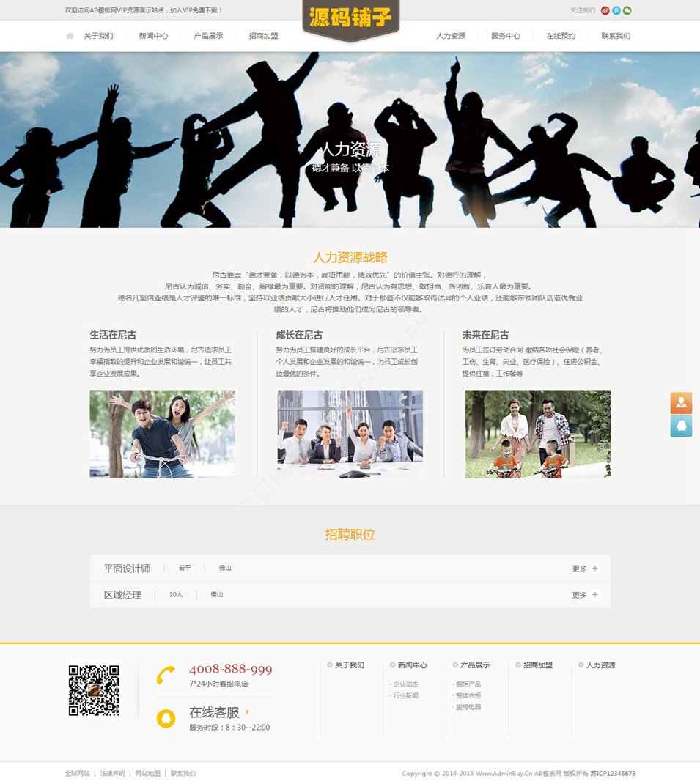Expand plus icon on 平面设计师 row
This screenshot has height=784, width=700.
595,568
